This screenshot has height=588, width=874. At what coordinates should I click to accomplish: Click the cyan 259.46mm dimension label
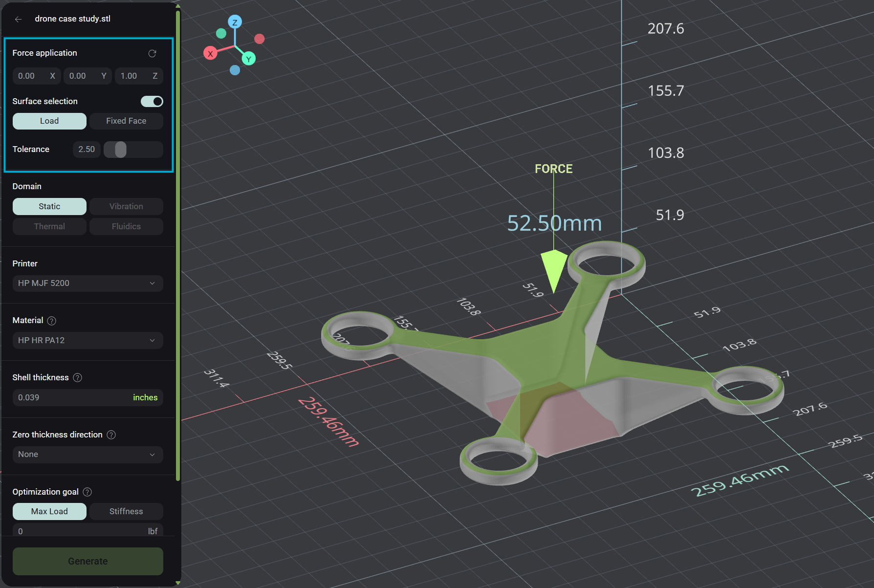(740, 480)
